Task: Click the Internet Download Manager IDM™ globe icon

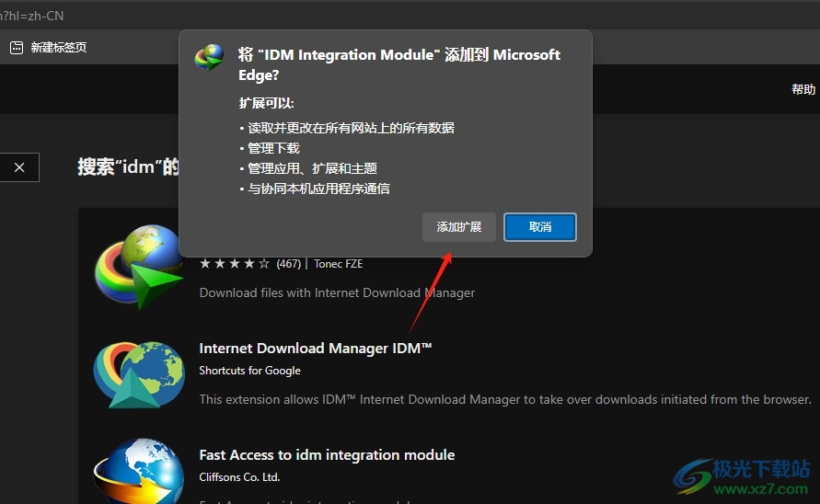Action: (x=139, y=374)
